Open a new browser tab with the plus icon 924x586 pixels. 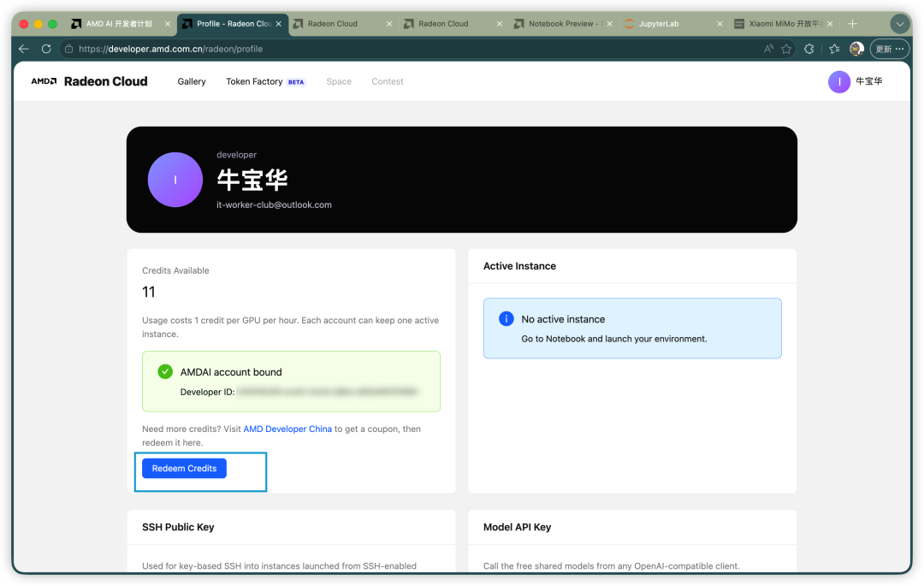pyautogui.click(x=852, y=24)
